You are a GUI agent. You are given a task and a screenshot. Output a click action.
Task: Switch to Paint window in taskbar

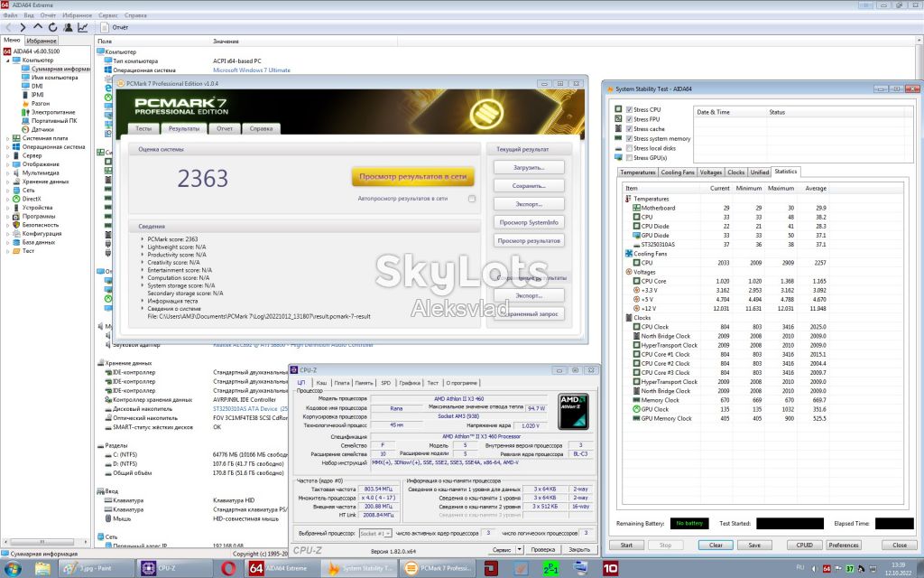pyautogui.click(x=96, y=568)
